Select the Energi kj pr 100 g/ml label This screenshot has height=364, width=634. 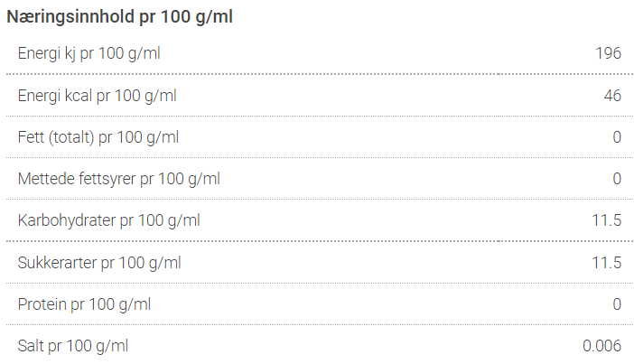pyautogui.click(x=89, y=54)
